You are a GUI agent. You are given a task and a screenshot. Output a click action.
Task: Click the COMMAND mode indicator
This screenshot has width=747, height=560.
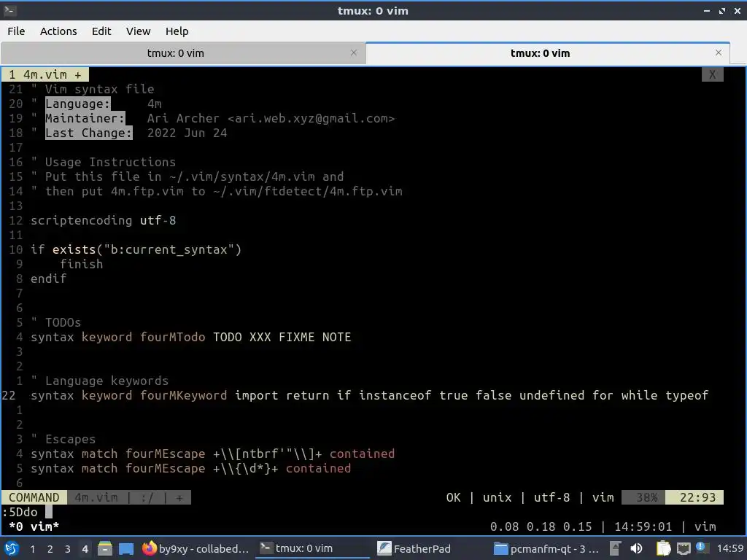(34, 497)
